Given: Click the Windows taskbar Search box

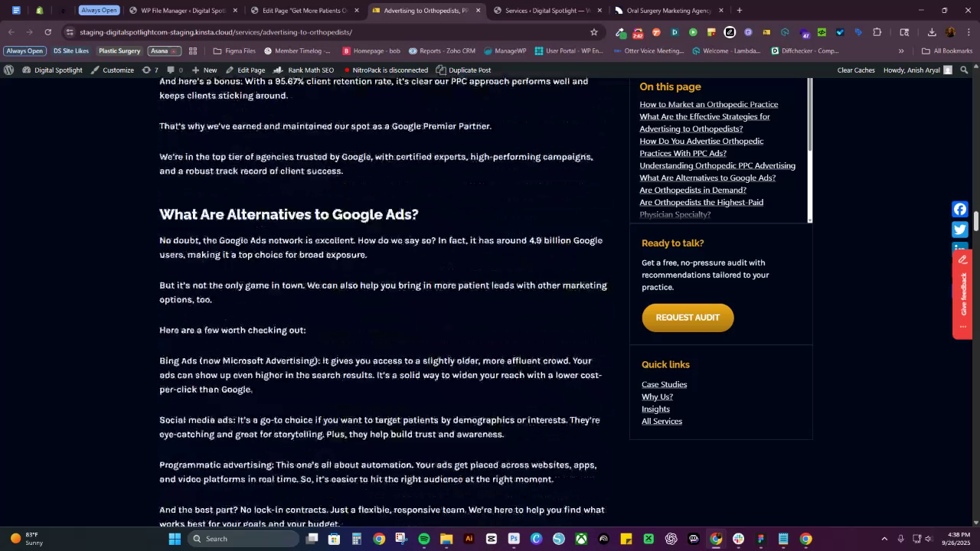Looking at the screenshot, I should coord(243,539).
